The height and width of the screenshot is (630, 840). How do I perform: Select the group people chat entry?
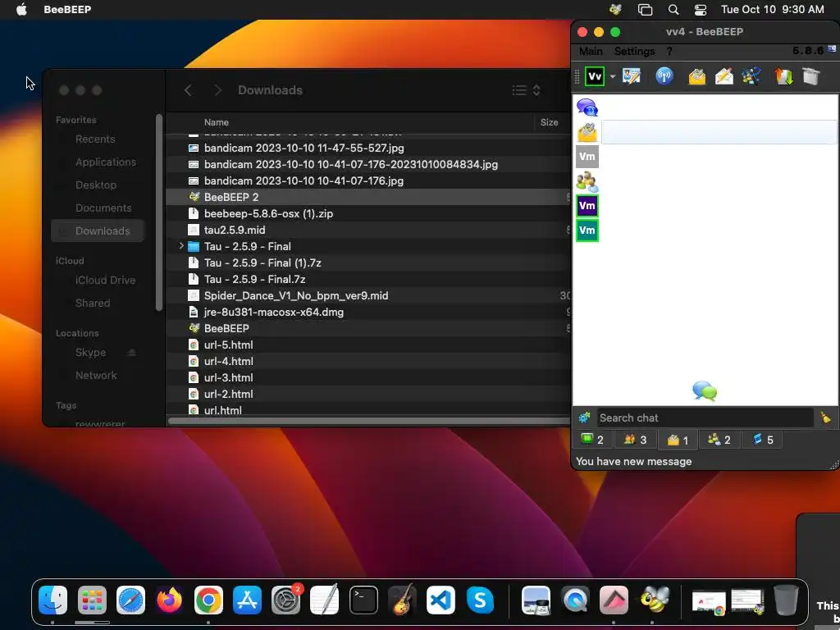click(x=587, y=181)
